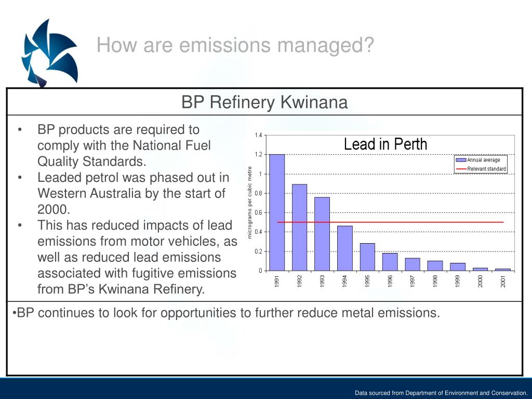Viewport: 532px width, 399px height.
Task: Click the 'Lead in Perth' chart title
Action: click(385, 144)
